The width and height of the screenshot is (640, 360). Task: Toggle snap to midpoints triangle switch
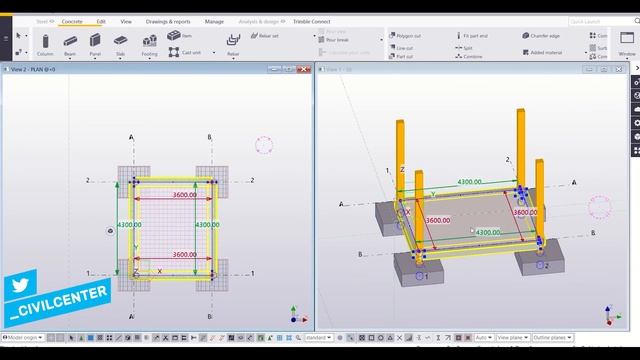click(390, 338)
